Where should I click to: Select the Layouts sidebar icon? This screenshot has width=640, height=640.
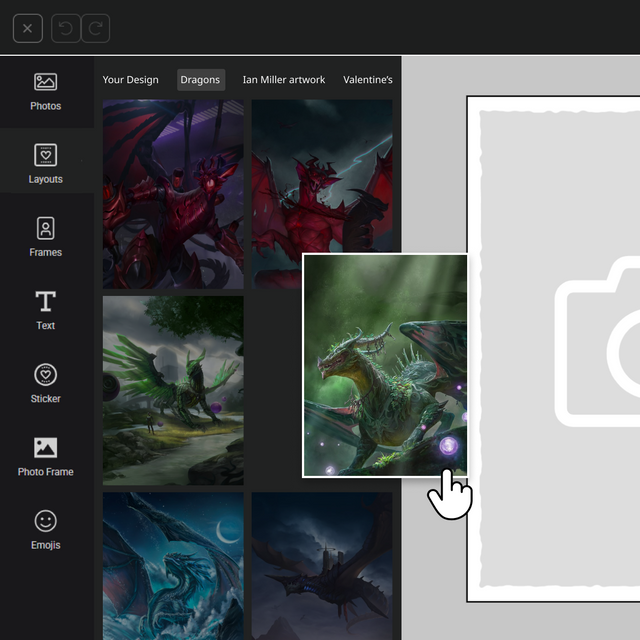tap(45, 163)
